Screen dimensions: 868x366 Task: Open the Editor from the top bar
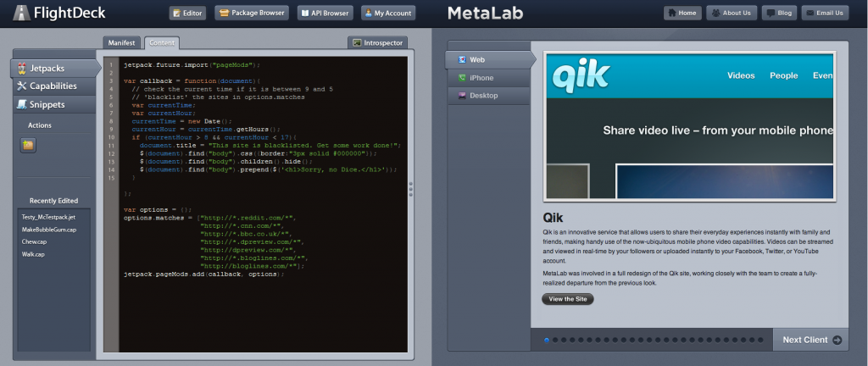[x=188, y=13]
